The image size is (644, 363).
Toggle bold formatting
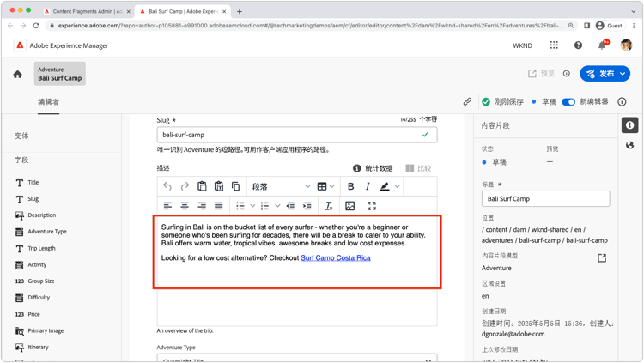(x=350, y=186)
